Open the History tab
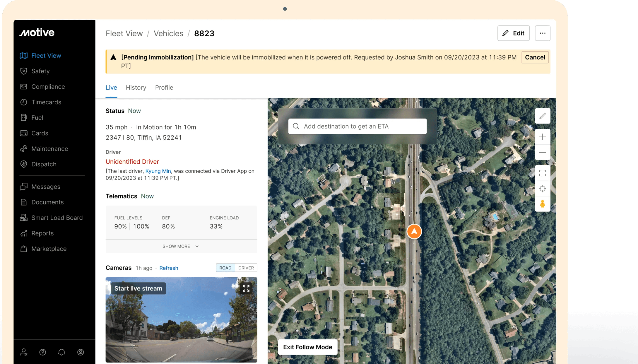 136,88
